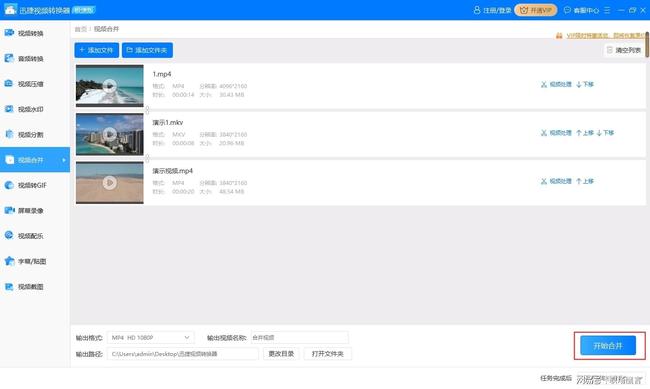Click the 添加文件 button
This screenshot has width=650, height=389.
pyautogui.click(x=97, y=50)
